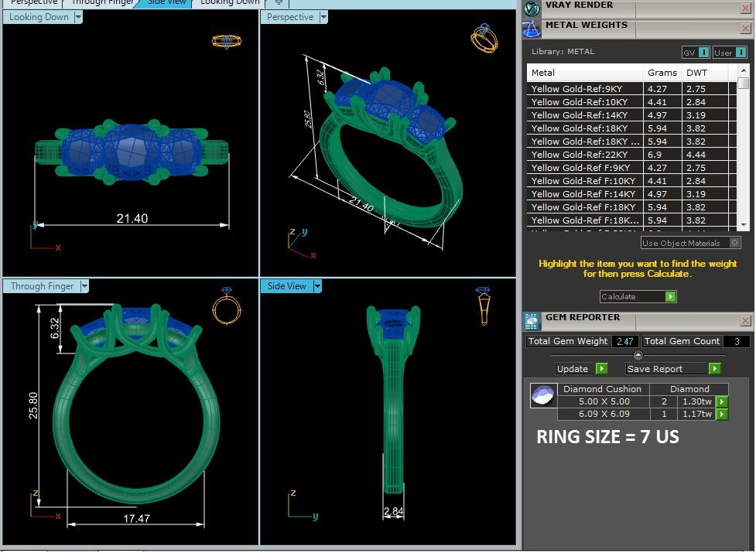
Task: Enable Use Object Materials option
Action: [734, 243]
